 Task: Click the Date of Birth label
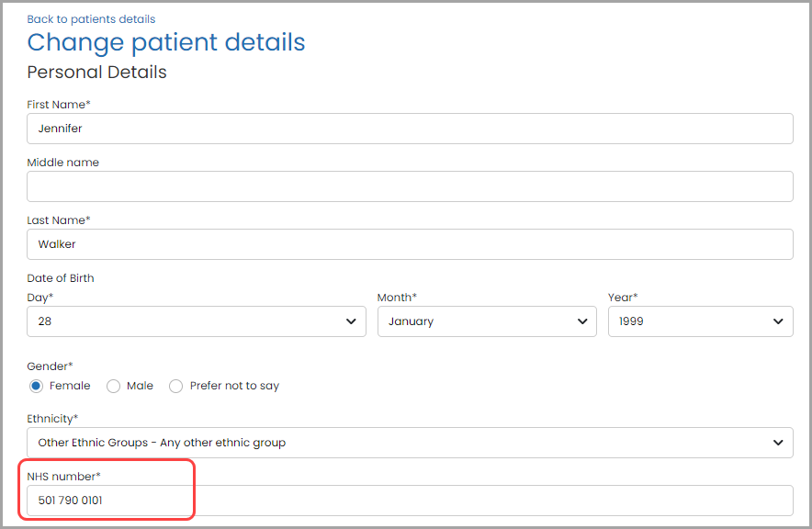coord(61,278)
